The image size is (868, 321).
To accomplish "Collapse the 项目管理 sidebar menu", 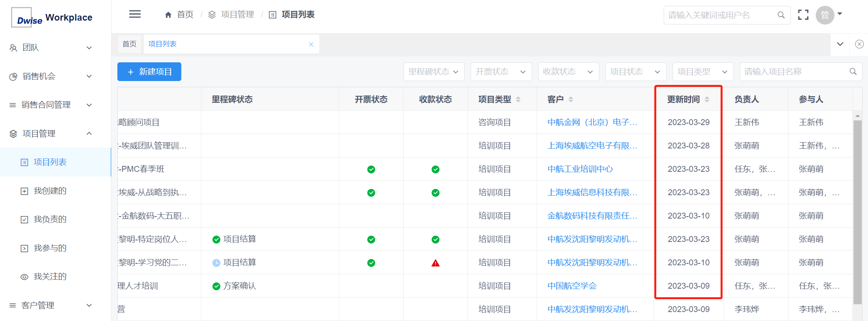I will point(55,134).
